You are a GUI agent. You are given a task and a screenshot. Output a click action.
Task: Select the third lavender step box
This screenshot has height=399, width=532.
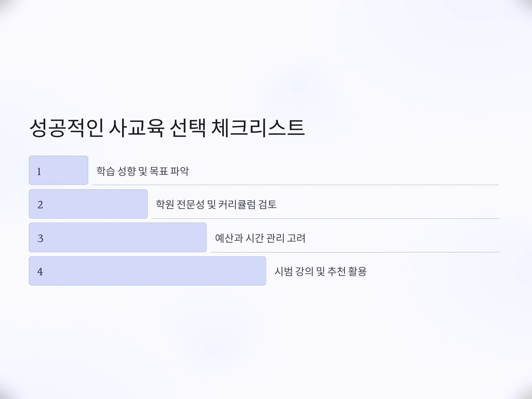[118, 237]
